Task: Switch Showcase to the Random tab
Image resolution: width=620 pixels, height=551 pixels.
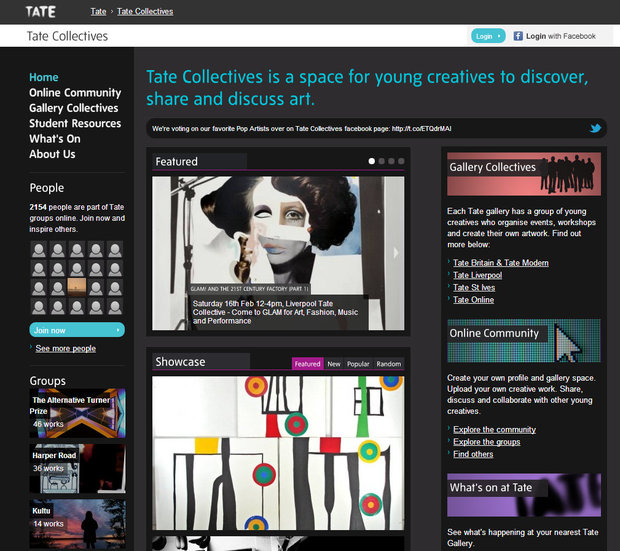Action: click(389, 364)
